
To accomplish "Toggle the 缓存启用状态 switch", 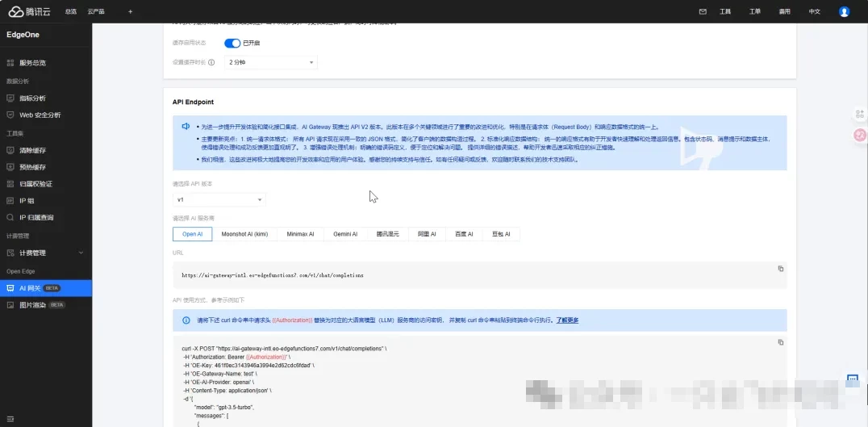I will click(232, 44).
